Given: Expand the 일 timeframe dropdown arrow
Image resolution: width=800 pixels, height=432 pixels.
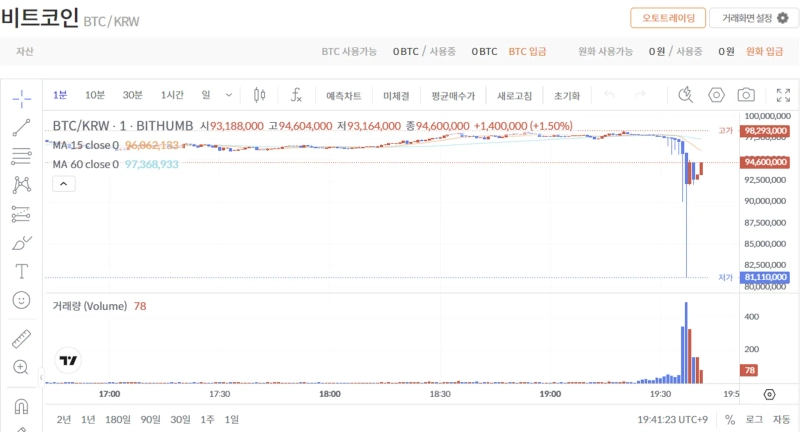Looking at the screenshot, I should [229, 95].
